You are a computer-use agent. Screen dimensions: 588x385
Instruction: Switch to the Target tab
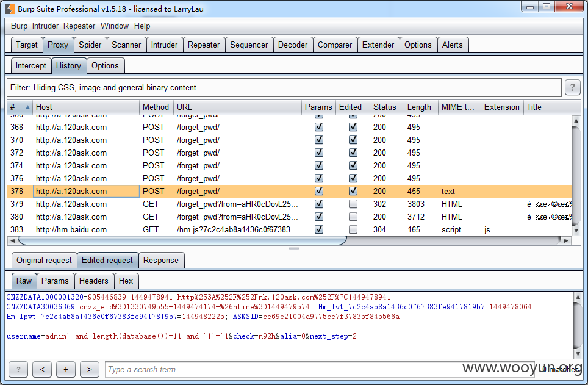(27, 45)
